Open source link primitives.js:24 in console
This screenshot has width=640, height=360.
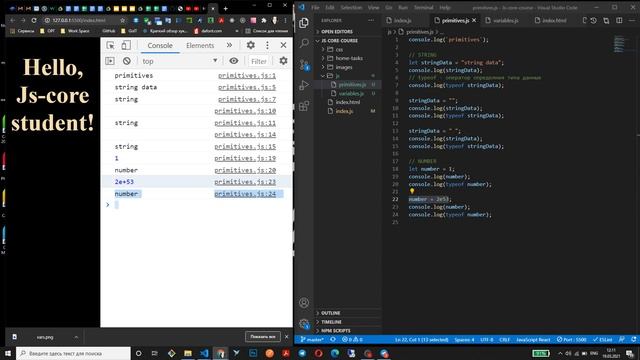(x=245, y=194)
